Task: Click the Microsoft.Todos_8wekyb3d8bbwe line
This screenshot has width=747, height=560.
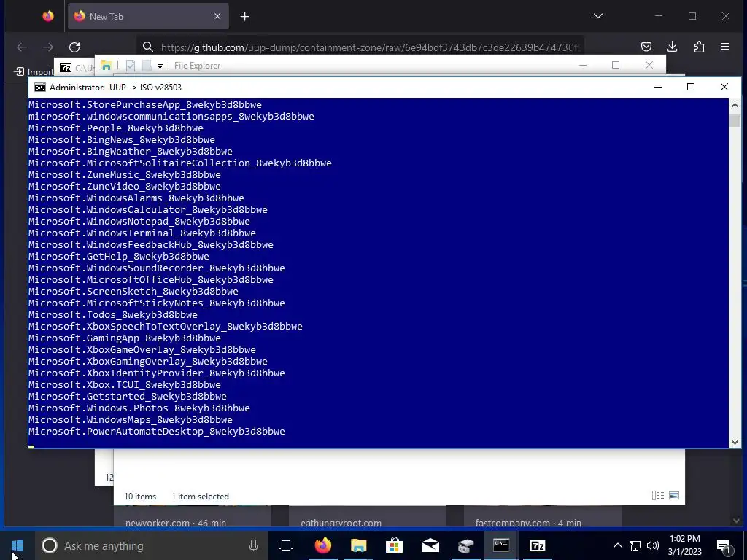Action: [112, 315]
